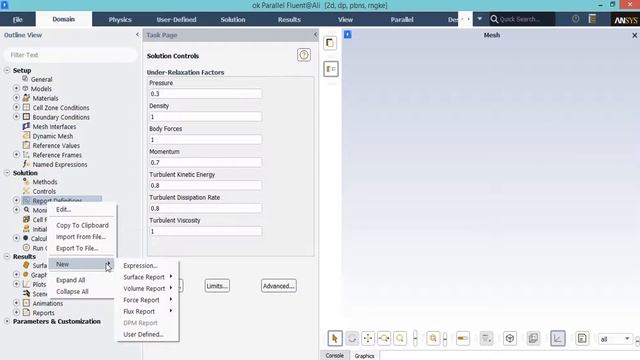The image size is (640, 360).
Task: Toggle the axes triad icon
Action: click(x=558, y=338)
